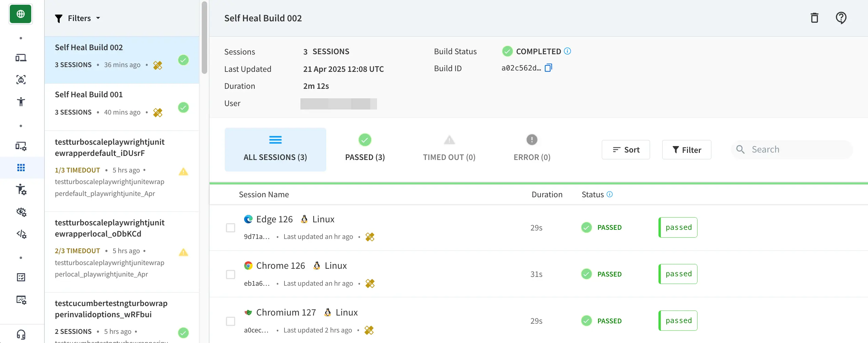
Task: Open the sessions Filter button
Action: coord(687,150)
